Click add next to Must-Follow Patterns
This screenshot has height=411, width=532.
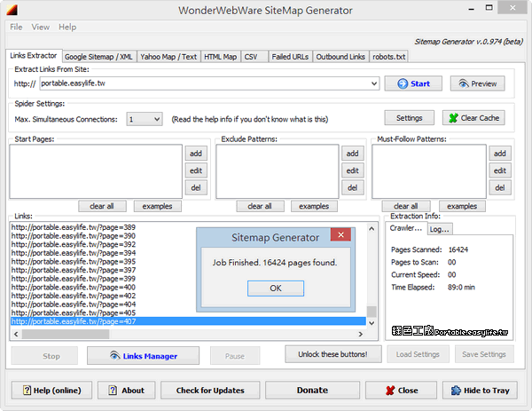tap(500, 154)
